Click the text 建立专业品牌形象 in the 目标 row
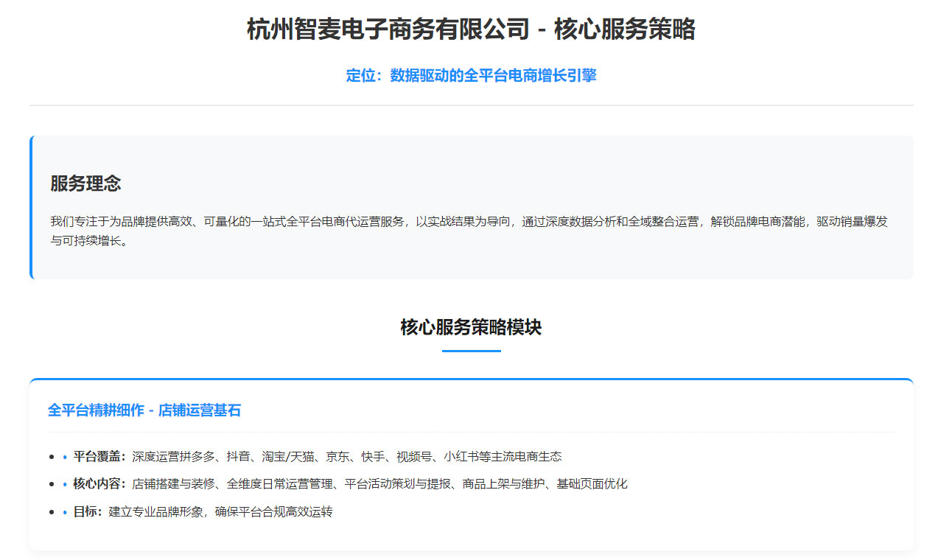This screenshot has height=560, width=941. [x=155, y=512]
